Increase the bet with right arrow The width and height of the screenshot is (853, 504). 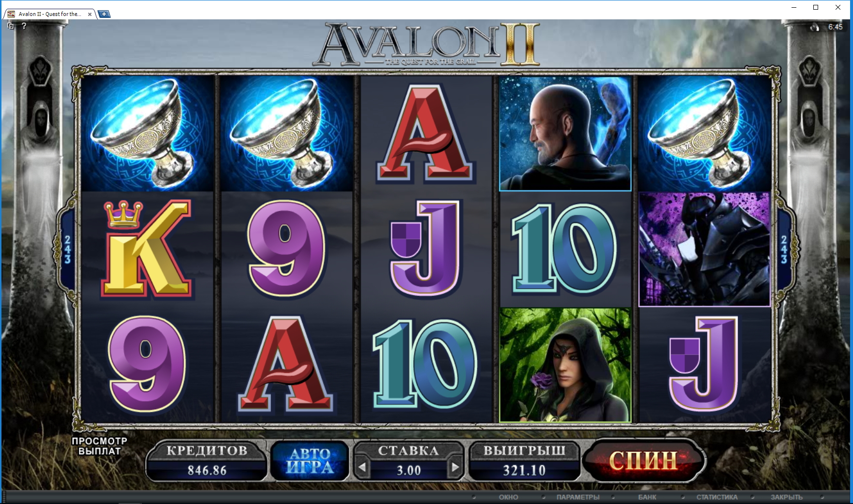(455, 468)
